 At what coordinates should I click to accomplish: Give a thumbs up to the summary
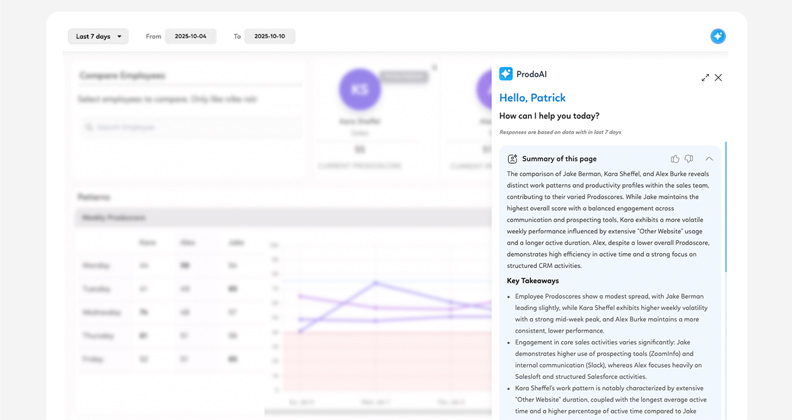675,159
